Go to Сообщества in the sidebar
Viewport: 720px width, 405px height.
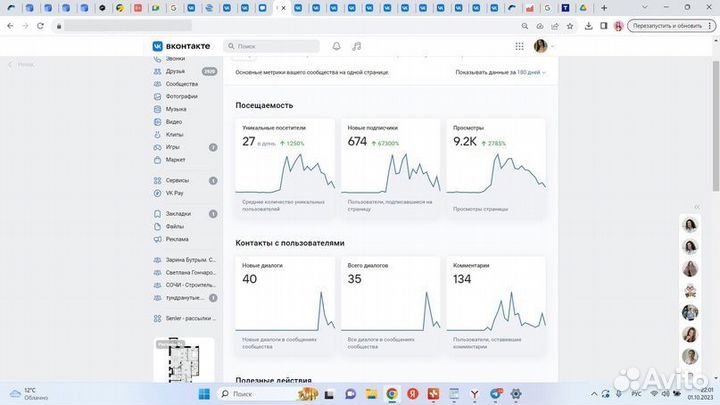tap(181, 84)
